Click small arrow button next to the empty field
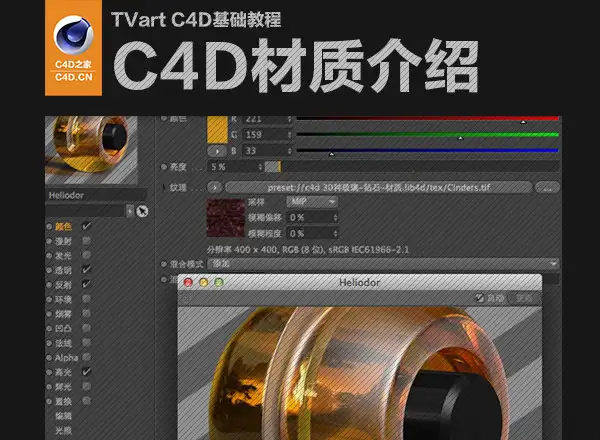600x440 pixels. click(x=130, y=211)
